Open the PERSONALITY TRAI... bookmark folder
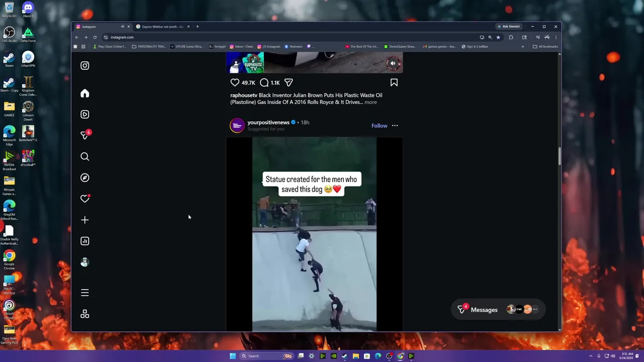Screen dimensions: 644x362 point(149,46)
